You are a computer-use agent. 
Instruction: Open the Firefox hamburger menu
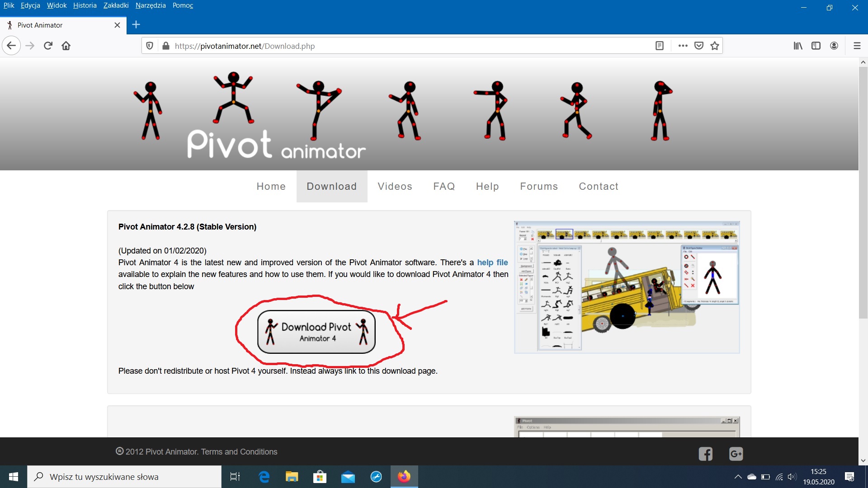(857, 46)
